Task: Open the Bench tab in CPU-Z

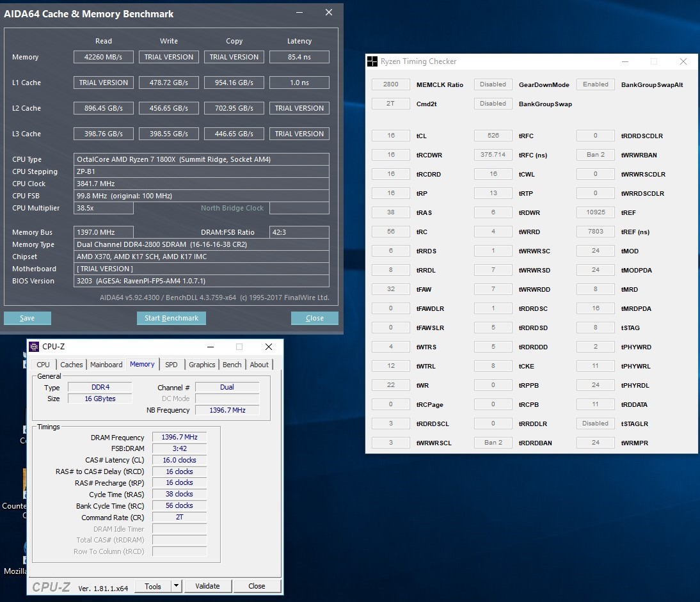Action: (x=232, y=365)
